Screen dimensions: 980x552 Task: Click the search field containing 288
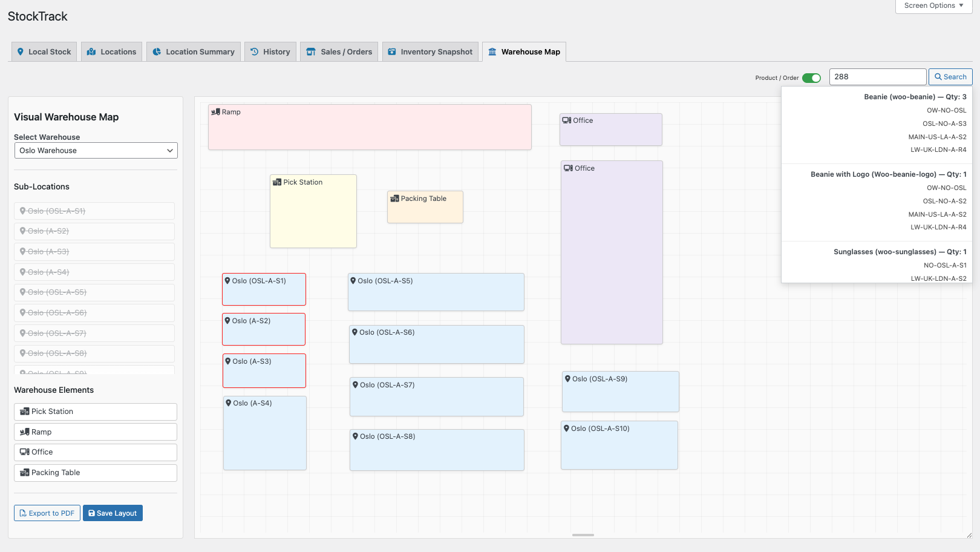pos(877,77)
